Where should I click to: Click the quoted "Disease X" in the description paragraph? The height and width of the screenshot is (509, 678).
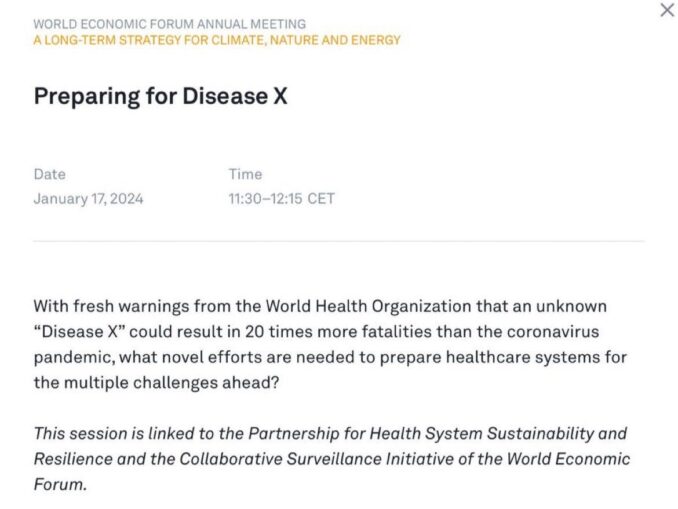[x=84, y=330]
